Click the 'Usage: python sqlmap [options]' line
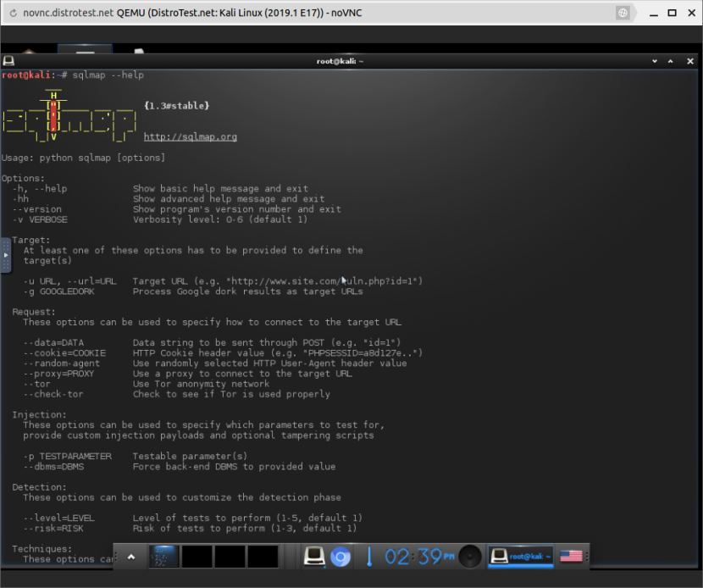The width and height of the screenshot is (703, 588). [x=83, y=158]
